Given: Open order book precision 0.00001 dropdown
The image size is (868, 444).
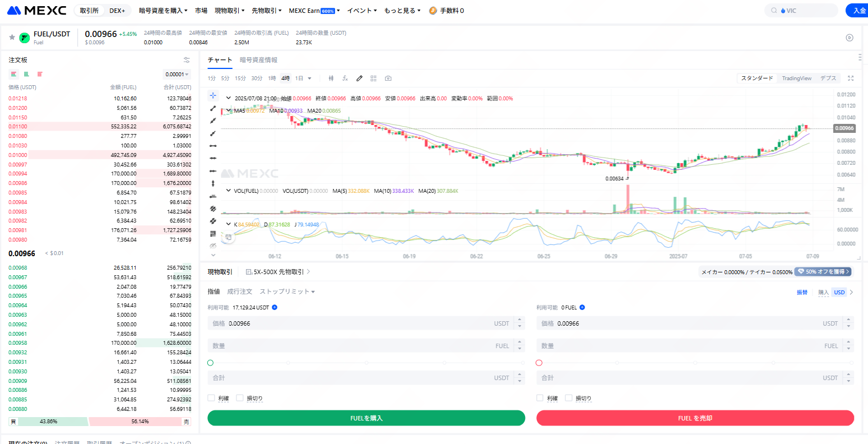Looking at the screenshot, I should point(177,75).
